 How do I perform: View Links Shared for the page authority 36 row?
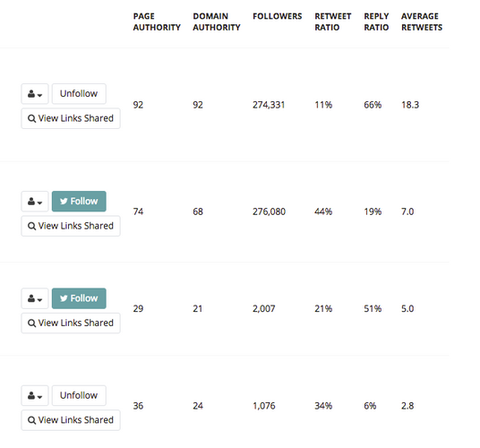click(71, 420)
